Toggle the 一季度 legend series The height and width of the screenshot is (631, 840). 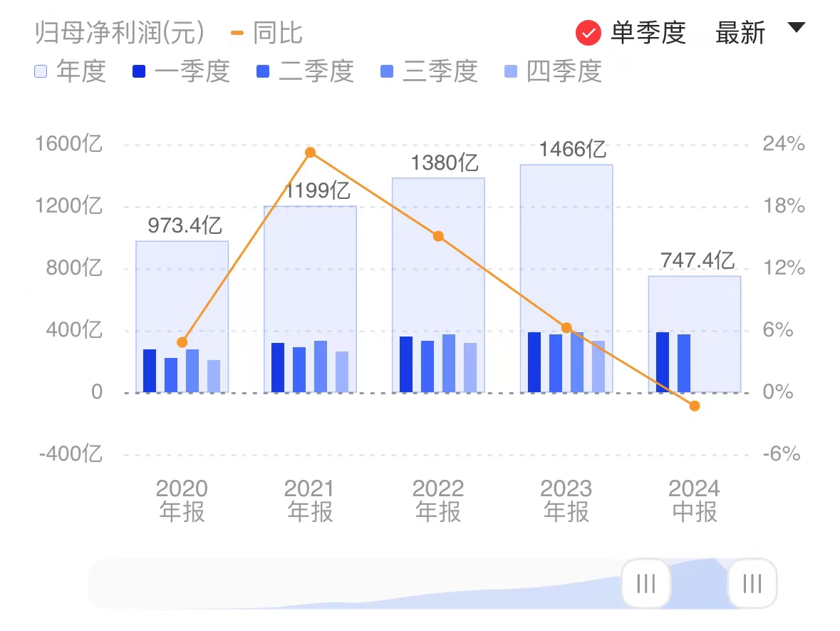[x=181, y=71]
